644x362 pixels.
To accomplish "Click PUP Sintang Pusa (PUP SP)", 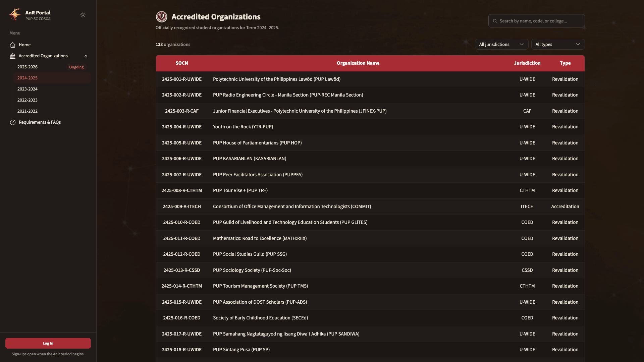I will pyautogui.click(x=241, y=350).
